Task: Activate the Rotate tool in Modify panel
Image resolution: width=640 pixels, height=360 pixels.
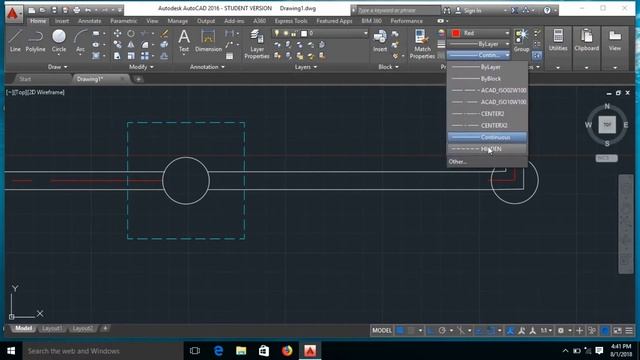Action: tap(131, 33)
